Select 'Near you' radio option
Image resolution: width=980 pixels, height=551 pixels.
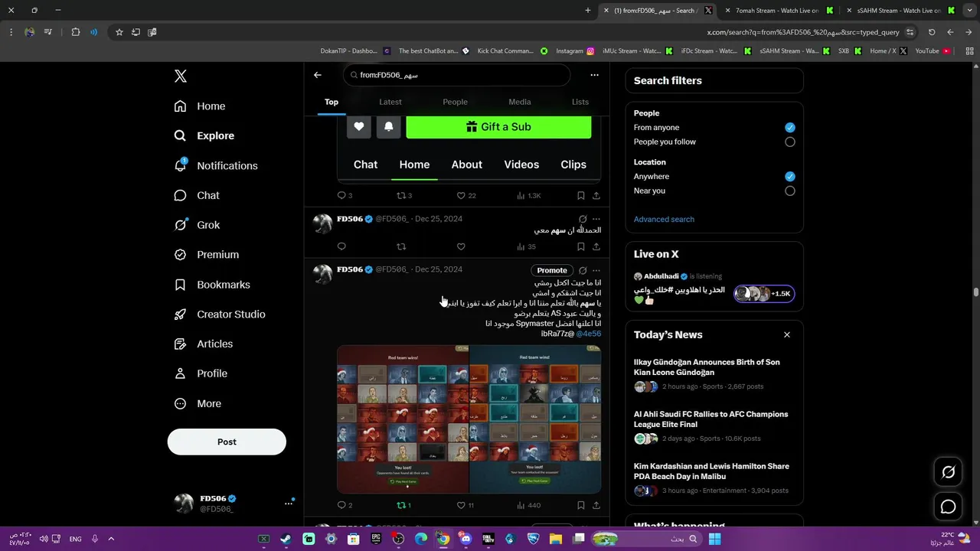pos(790,191)
